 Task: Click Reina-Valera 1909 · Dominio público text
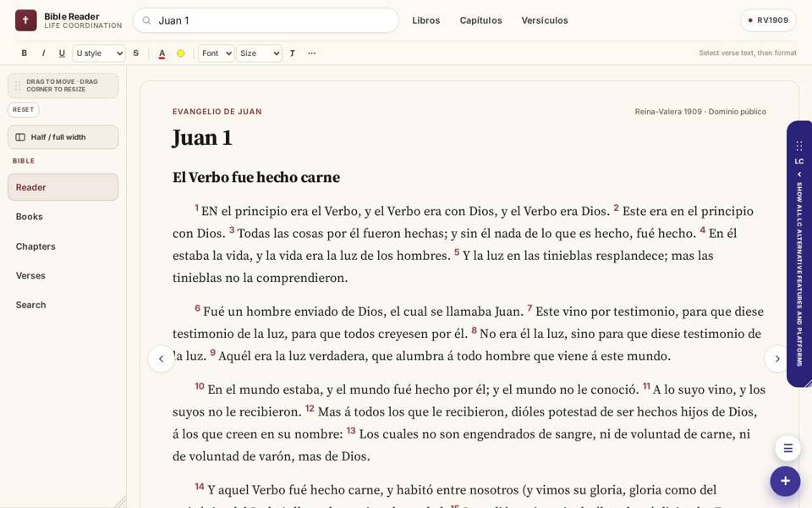pyautogui.click(x=700, y=112)
